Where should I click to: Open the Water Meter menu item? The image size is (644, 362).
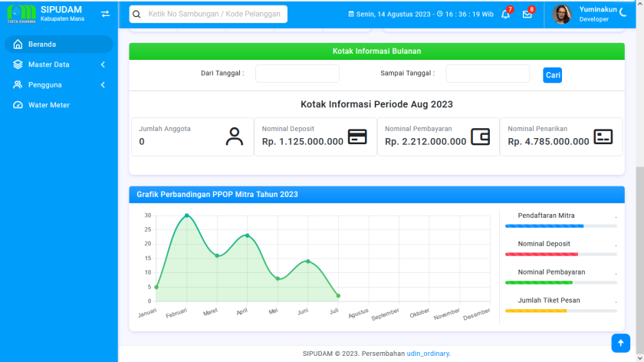48,105
